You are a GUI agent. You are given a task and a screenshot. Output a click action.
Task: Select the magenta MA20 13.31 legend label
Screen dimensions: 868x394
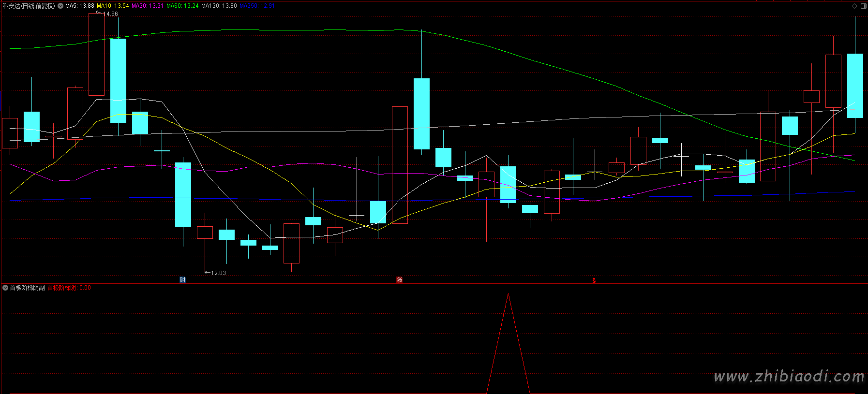tap(148, 6)
